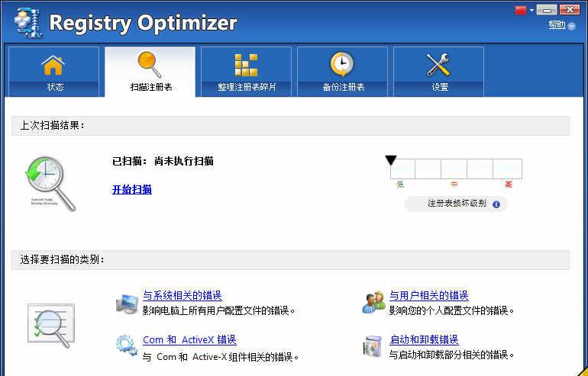Click the Chinese flag language icon
Screen dimensions: 588x376
click(x=521, y=10)
